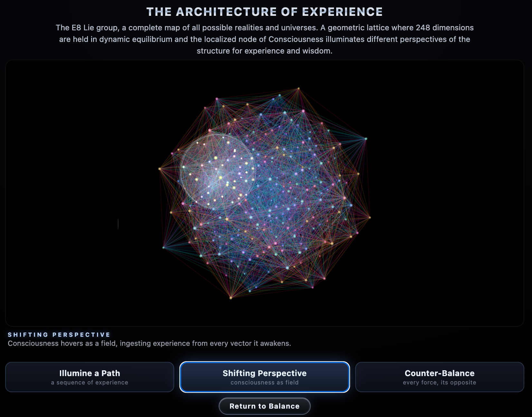
Task: Click Return to Balance button
Action: (265, 406)
